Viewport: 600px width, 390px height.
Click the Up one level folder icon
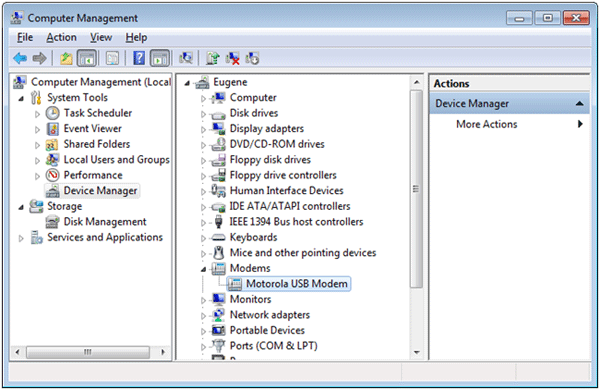pos(66,59)
